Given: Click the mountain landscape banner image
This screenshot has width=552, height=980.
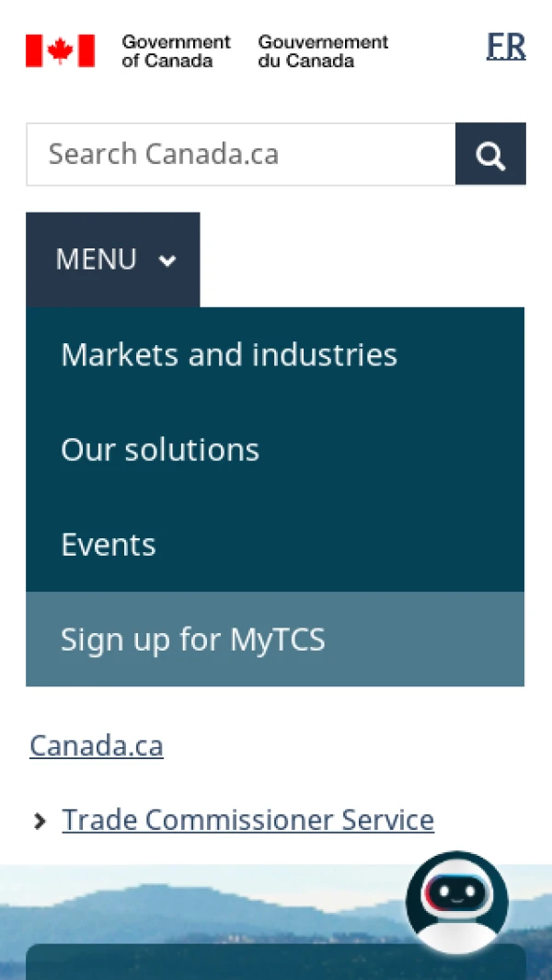Looking at the screenshot, I should tap(202, 906).
